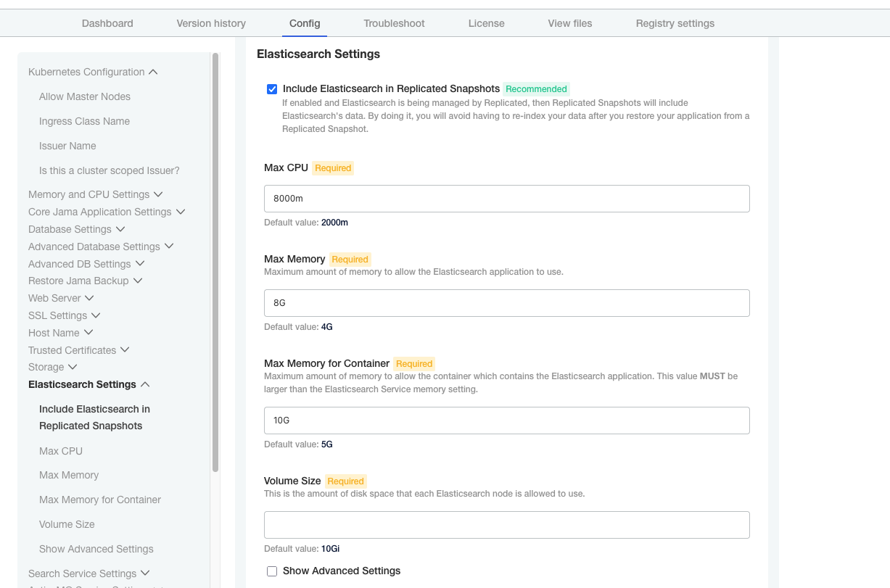Image resolution: width=890 pixels, height=588 pixels.
Task: Switch to View files tab
Action: click(x=570, y=23)
